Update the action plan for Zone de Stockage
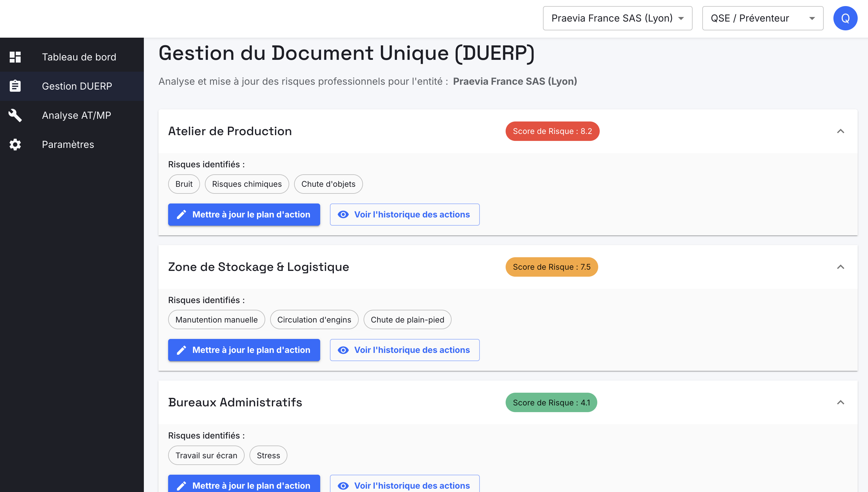This screenshot has height=492, width=868. 244,350
